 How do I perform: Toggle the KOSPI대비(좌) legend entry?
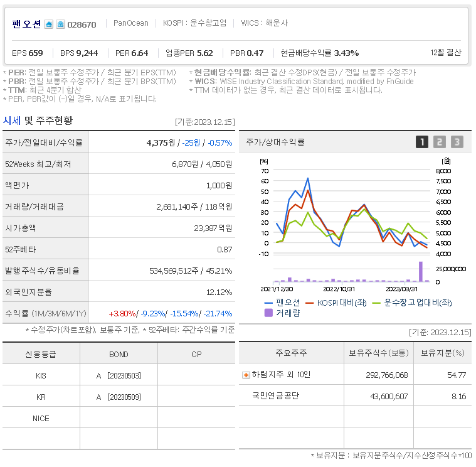pyautogui.click(x=336, y=303)
